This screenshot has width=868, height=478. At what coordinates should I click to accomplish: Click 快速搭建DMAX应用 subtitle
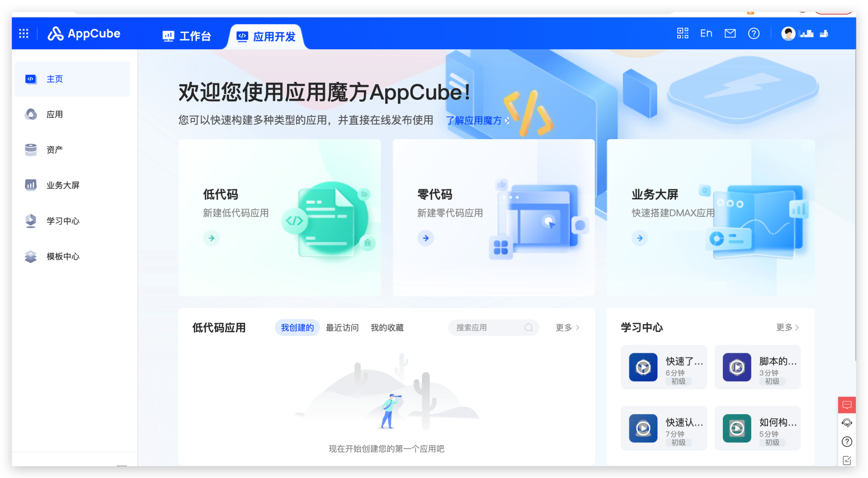click(673, 213)
